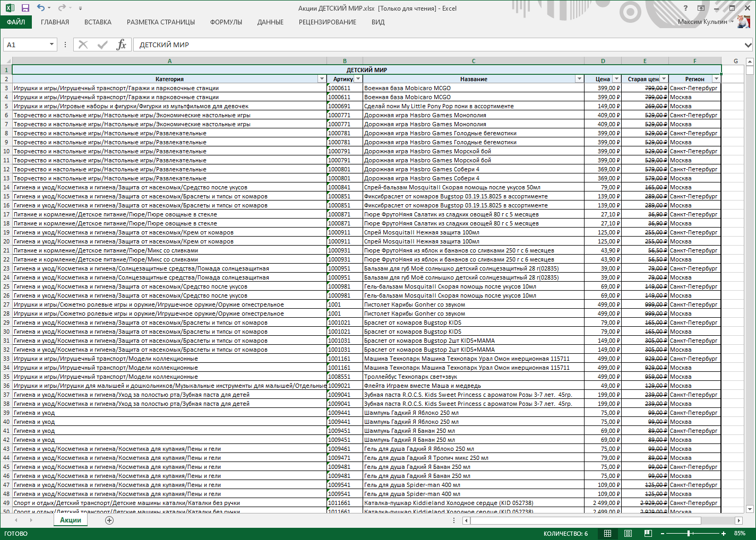The width and height of the screenshot is (756, 540).
Task: Open the Undo history dropdown arrow
Action: click(49, 8)
